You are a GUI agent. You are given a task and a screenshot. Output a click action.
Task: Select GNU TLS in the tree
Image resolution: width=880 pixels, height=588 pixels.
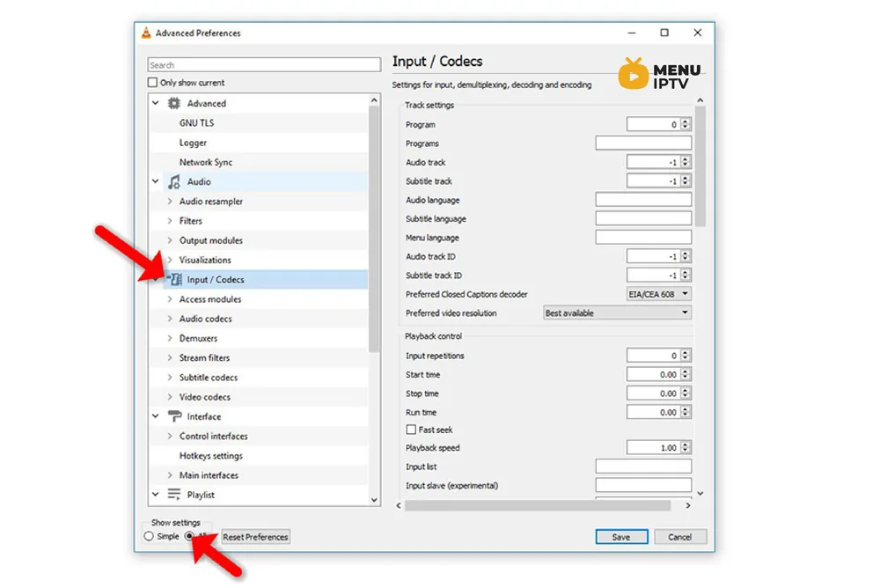coord(196,123)
